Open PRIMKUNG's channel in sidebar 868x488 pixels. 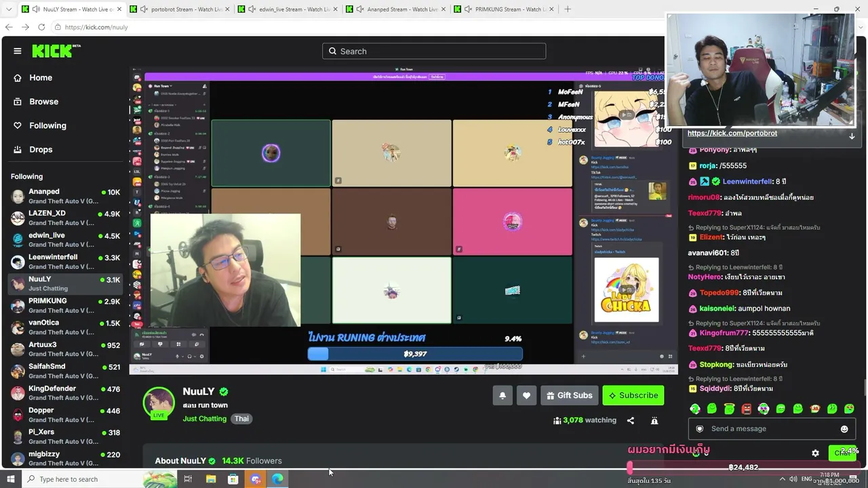point(66,306)
